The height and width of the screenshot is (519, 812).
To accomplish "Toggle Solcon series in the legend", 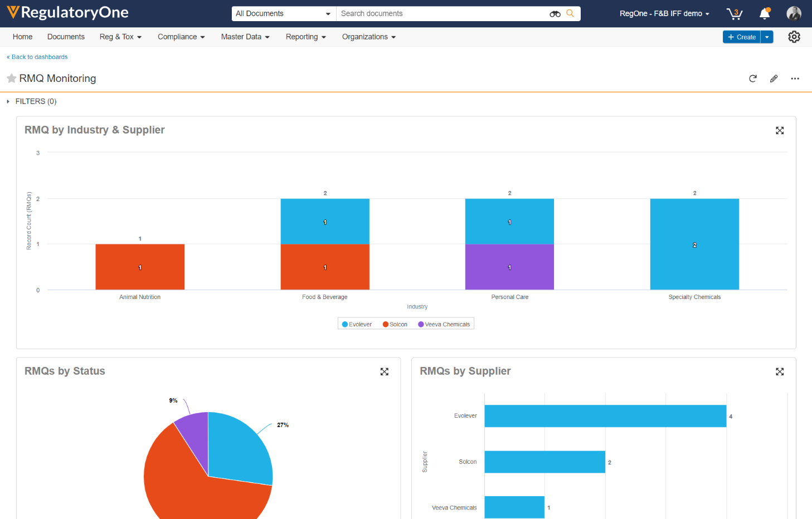I will point(395,324).
